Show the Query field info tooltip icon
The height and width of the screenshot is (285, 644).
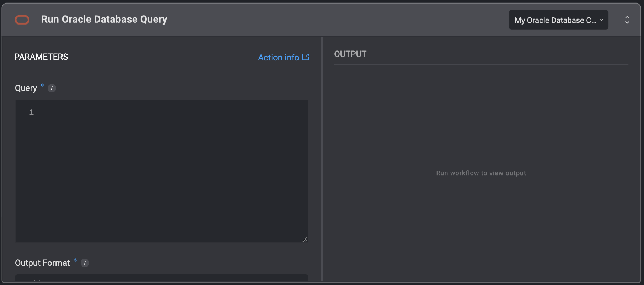52,88
